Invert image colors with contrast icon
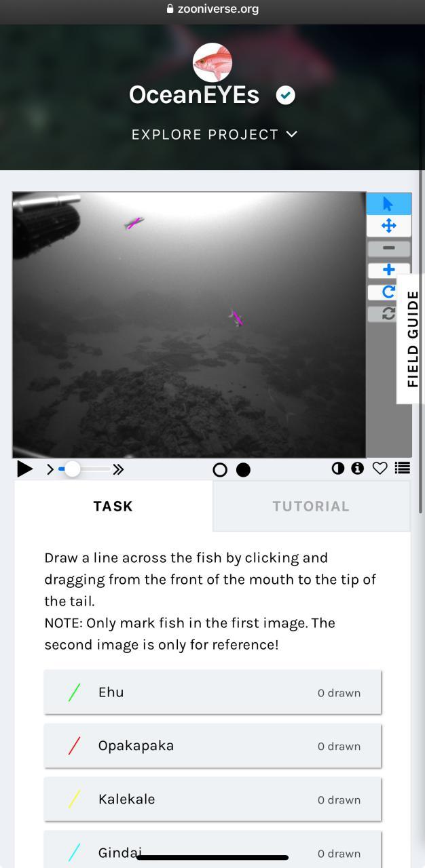Image resolution: width=425 pixels, height=868 pixels. (337, 468)
